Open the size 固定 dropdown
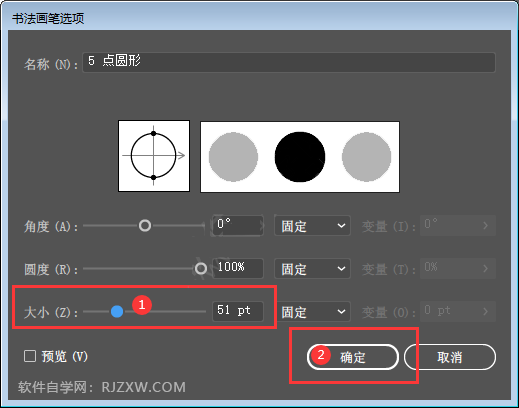The image size is (519, 408). 312,311
